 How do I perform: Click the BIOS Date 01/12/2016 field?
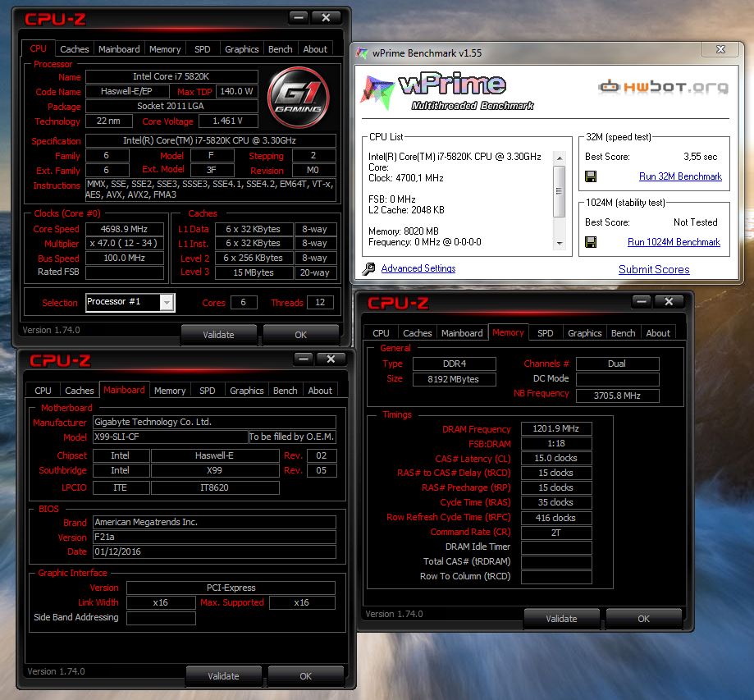click(x=214, y=551)
